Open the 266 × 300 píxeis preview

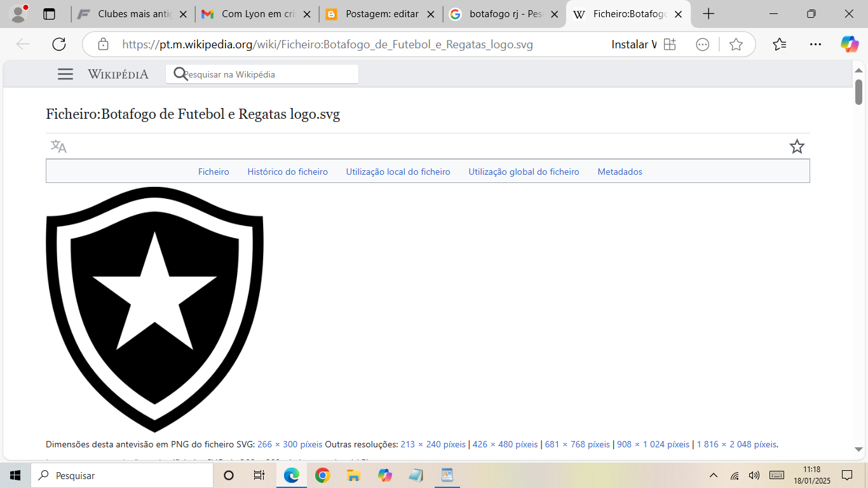pyautogui.click(x=290, y=444)
